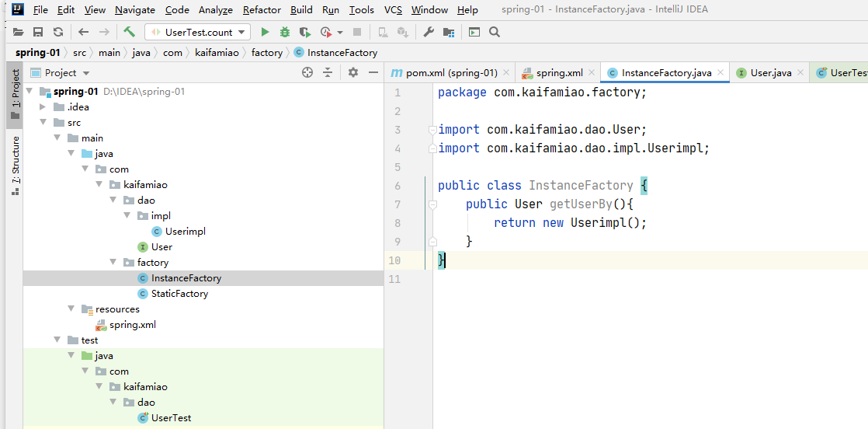The image size is (868, 429).
Task: Toggle the 7: Structure side tool window
Action: 15,166
